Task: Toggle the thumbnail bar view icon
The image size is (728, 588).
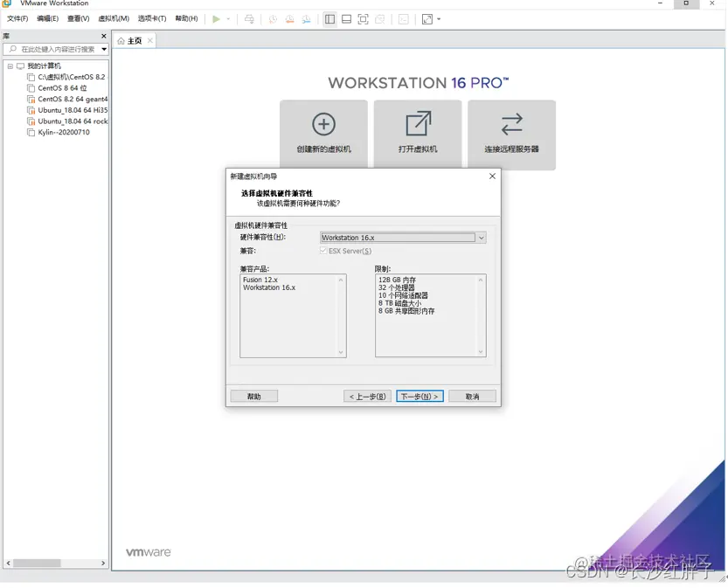Action: [x=346, y=19]
